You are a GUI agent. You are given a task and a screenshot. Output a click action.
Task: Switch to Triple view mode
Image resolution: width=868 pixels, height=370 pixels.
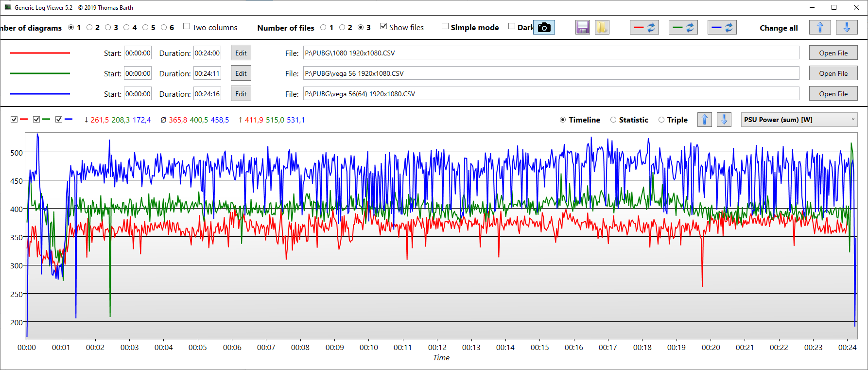[x=661, y=120]
